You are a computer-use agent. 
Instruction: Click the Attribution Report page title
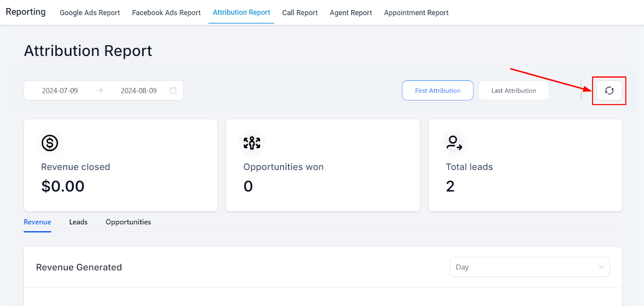click(88, 51)
